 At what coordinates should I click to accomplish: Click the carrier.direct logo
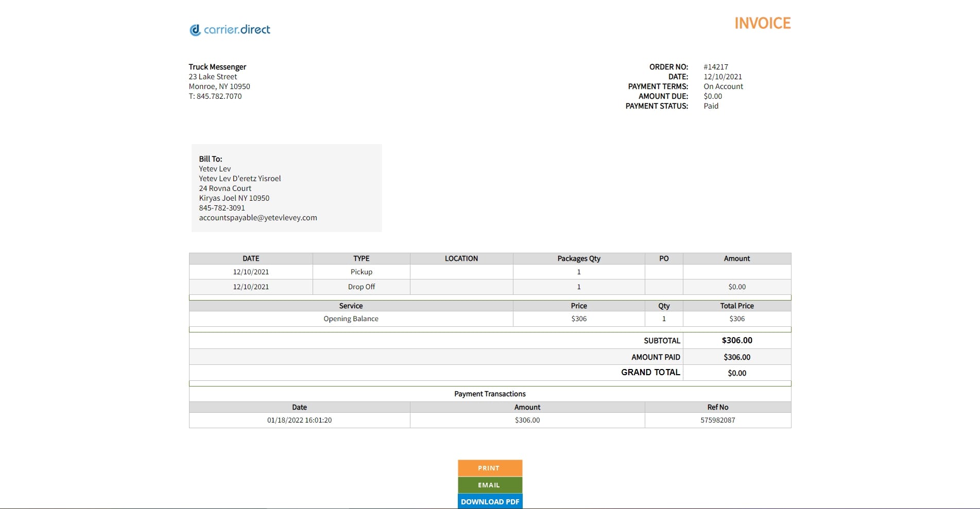[230, 29]
